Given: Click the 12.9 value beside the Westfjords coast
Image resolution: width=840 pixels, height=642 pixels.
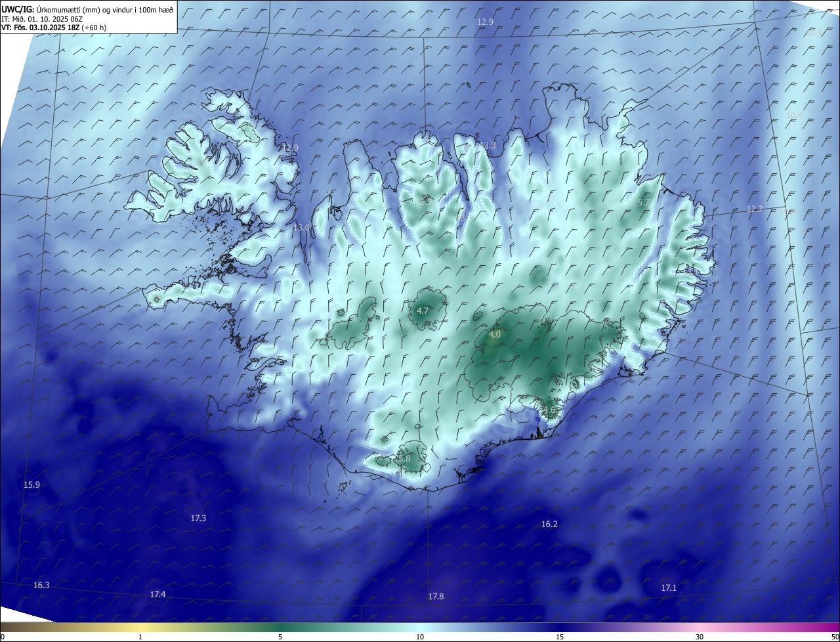Looking at the screenshot, I should pos(290,148).
